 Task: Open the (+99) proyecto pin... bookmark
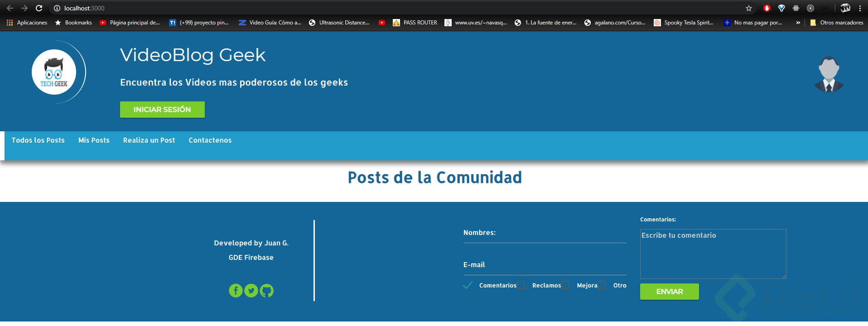199,23
